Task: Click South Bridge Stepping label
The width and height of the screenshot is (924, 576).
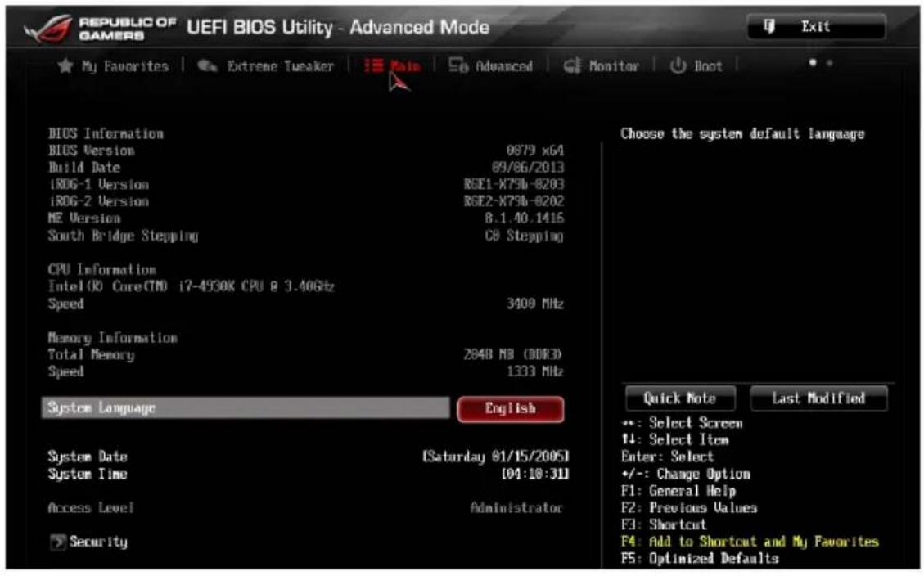Action: (123, 236)
